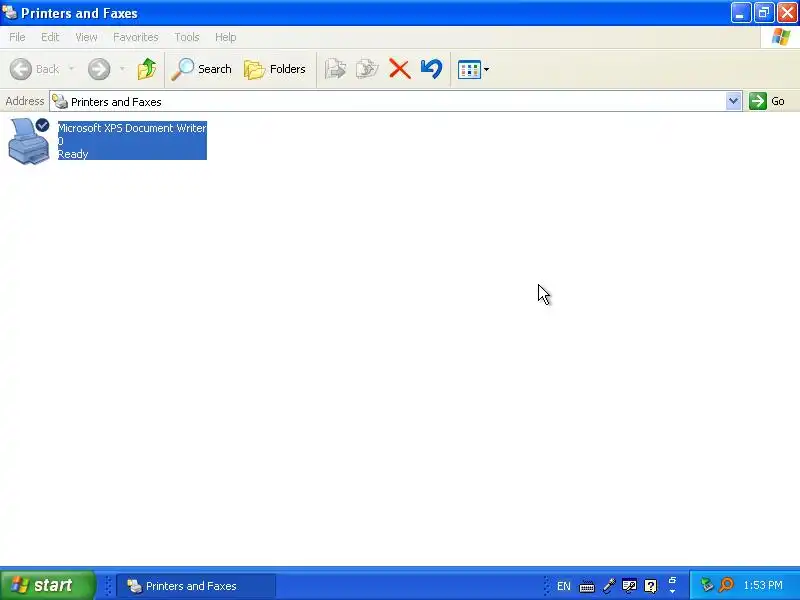
Task: Click the Forward navigation arrow icon
Action: coord(99,69)
